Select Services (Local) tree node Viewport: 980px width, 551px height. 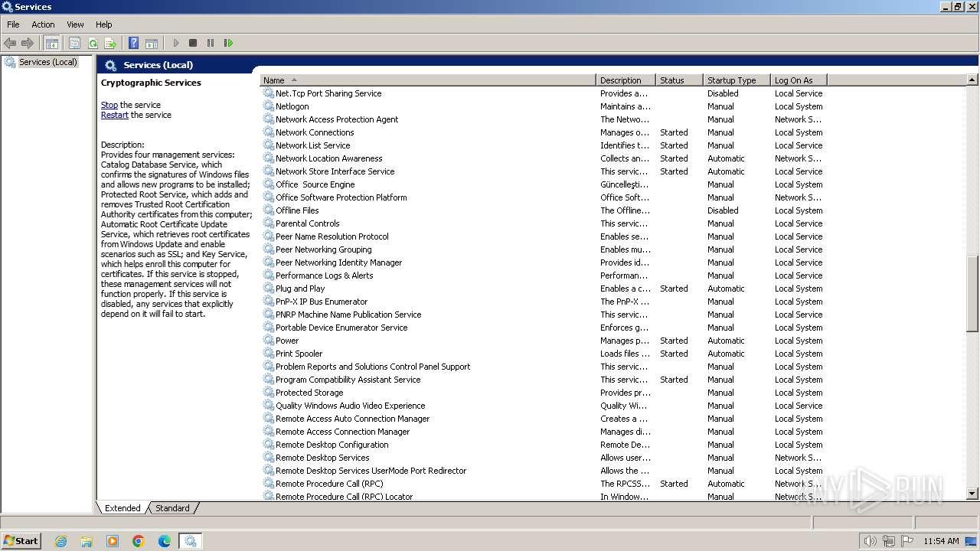(x=47, y=62)
